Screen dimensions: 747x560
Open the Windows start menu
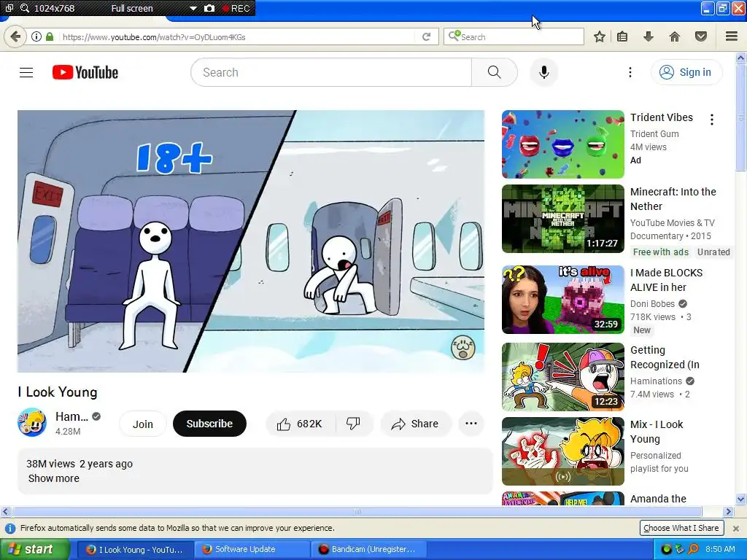(34, 549)
